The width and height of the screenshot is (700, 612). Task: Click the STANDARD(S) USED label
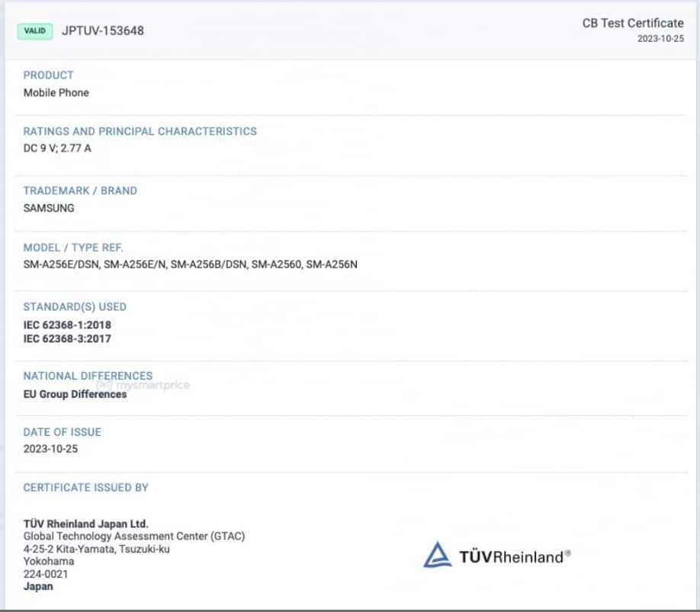click(75, 307)
